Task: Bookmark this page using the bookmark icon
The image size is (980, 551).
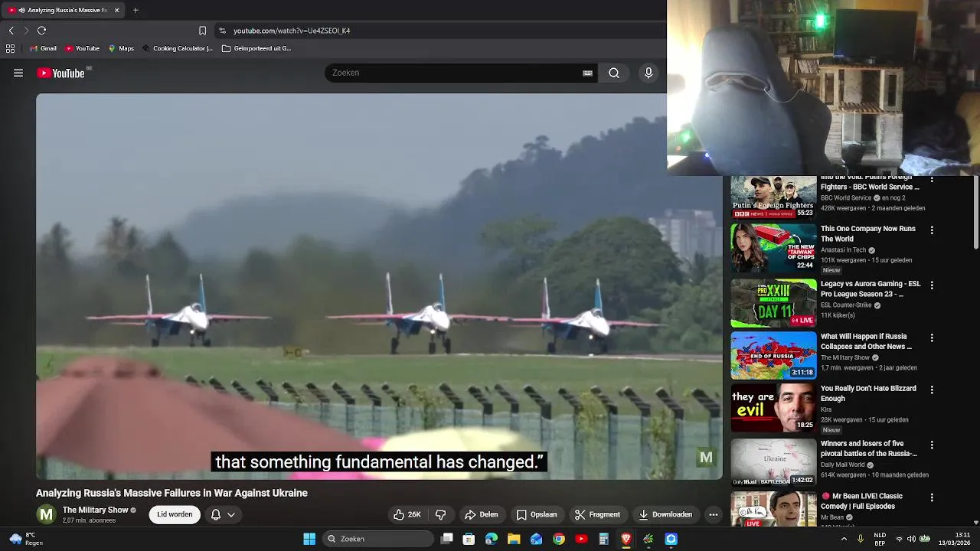Action: click(202, 31)
